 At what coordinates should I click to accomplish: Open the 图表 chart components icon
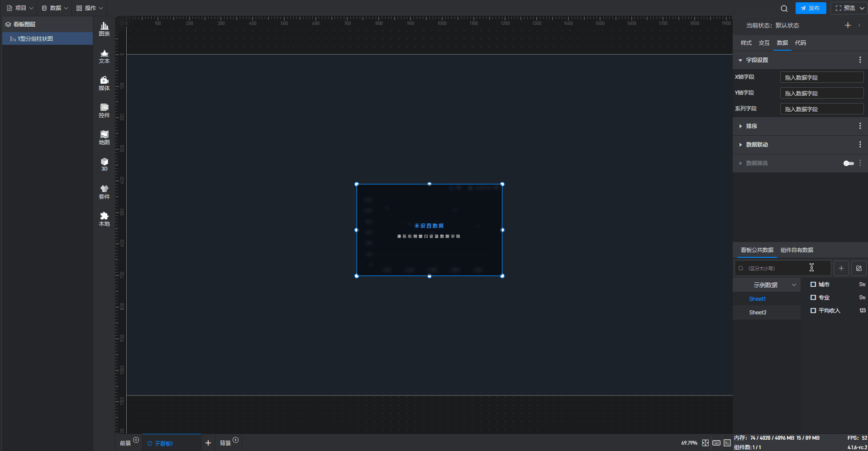tap(104, 29)
